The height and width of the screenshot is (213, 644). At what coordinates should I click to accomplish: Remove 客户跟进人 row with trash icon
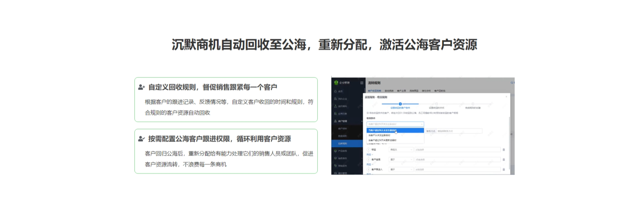[x=504, y=169]
